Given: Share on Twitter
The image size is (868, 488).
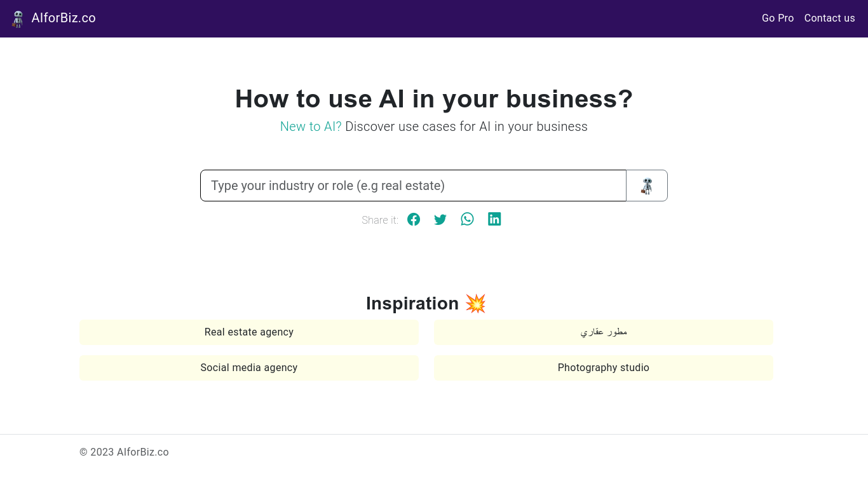Looking at the screenshot, I should coord(440,219).
